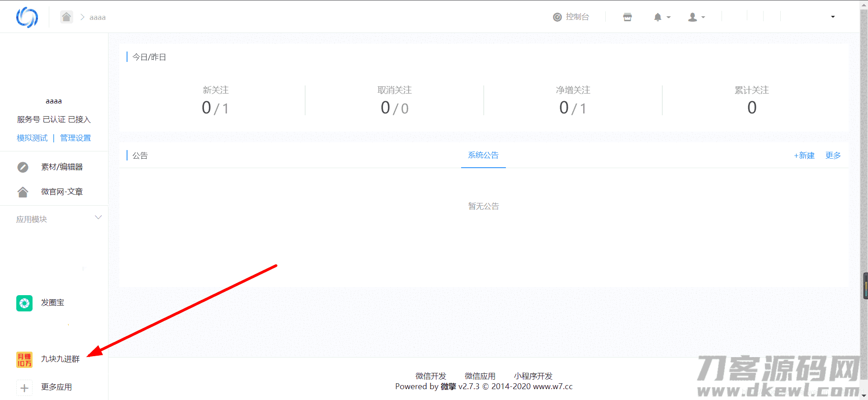
Task: Open the store shop icon
Action: 627,17
